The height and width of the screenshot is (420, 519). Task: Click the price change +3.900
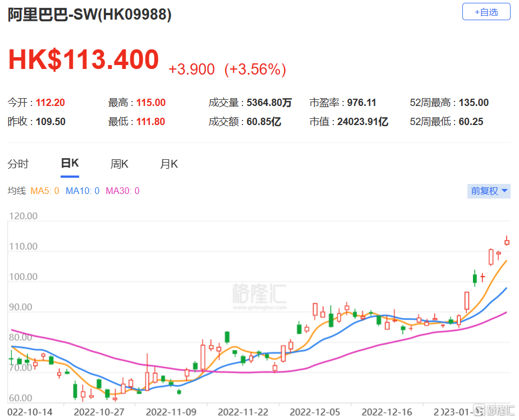pos(192,70)
